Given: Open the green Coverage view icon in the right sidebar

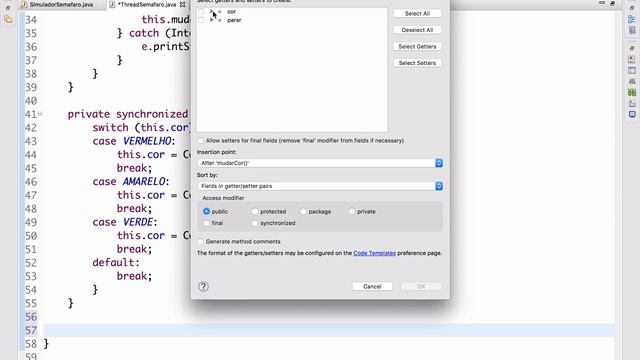Looking at the screenshot, I should tap(632, 93).
